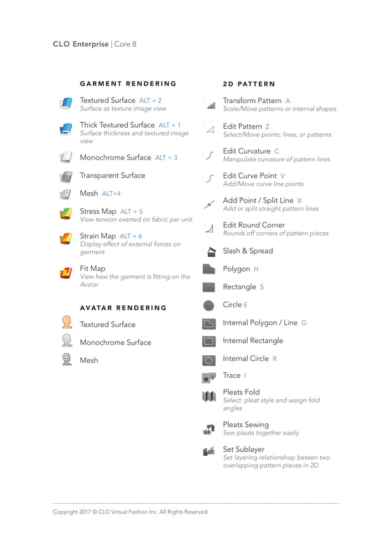
Task: Select the Fit Map icon
Action: tap(66, 273)
